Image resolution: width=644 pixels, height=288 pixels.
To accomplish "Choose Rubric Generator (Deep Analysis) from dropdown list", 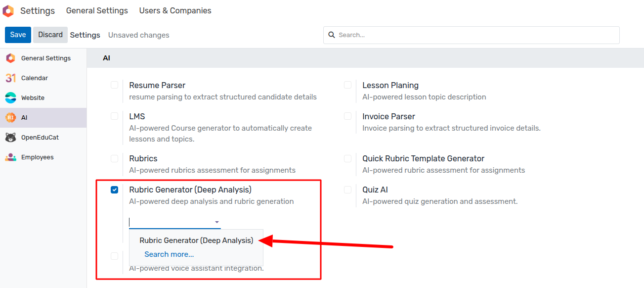I will (x=196, y=240).
